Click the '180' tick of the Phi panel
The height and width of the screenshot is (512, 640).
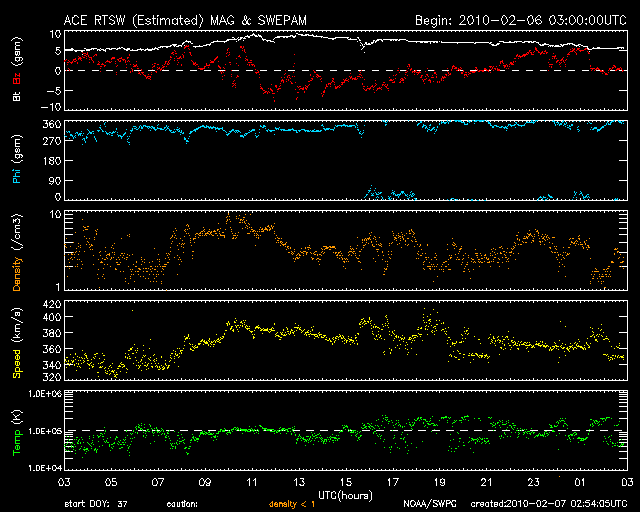click(52, 161)
